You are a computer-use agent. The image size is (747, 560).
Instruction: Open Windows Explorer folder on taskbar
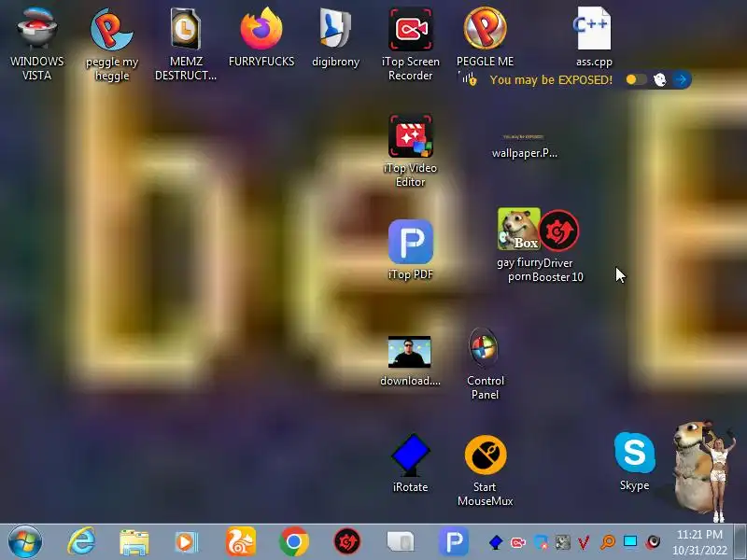(x=134, y=542)
